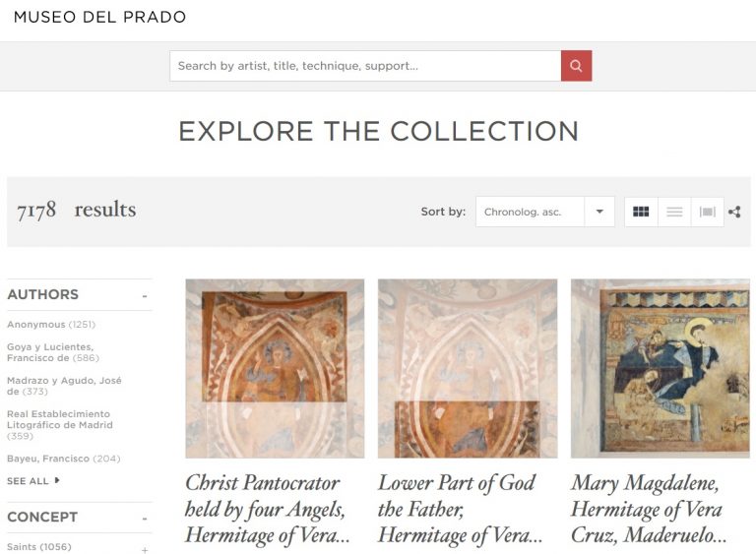Click the collection search input field

(364, 66)
